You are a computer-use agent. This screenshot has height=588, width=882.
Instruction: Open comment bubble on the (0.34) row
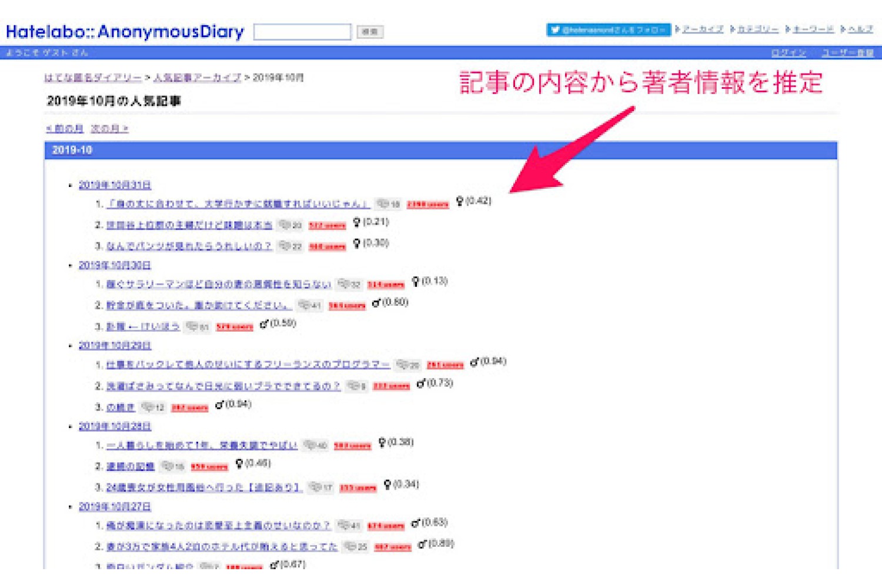point(321,487)
